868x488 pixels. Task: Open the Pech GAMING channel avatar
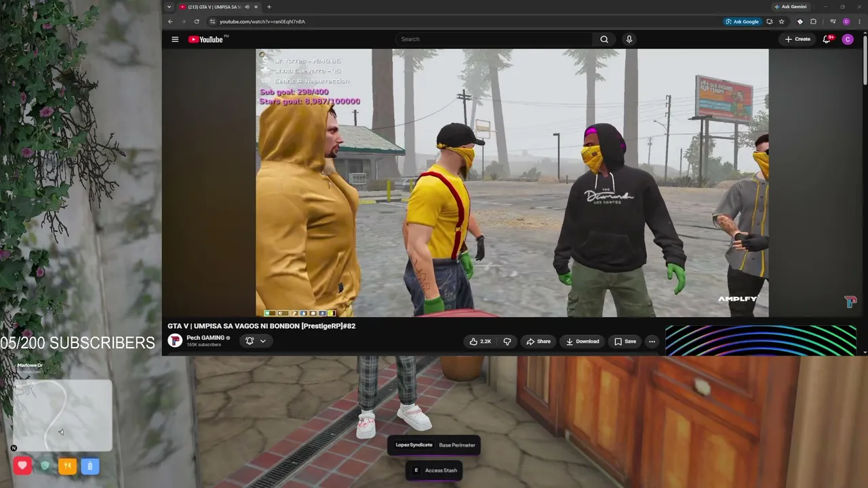175,341
